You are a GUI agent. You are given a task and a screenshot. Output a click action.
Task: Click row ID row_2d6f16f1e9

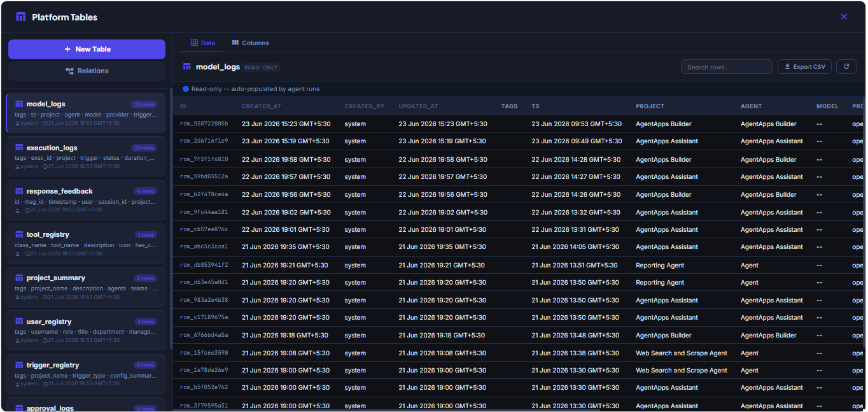coord(204,141)
